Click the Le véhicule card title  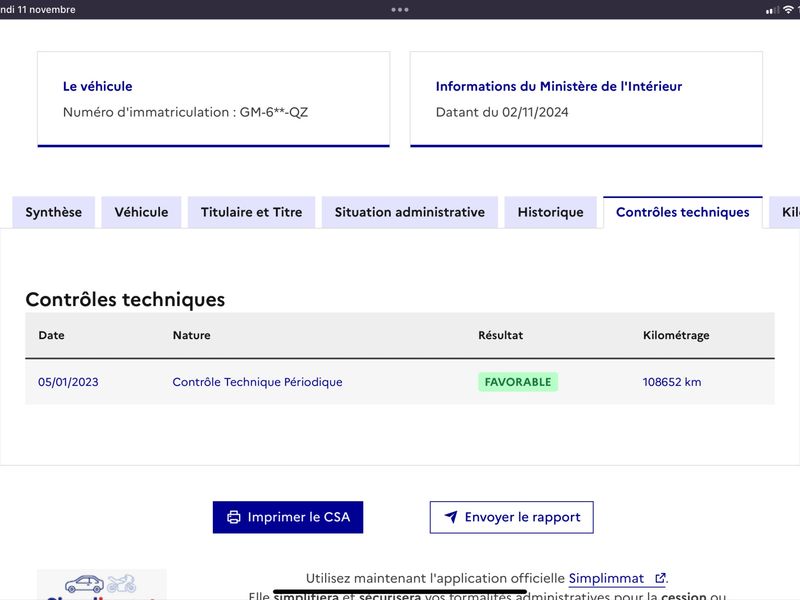(x=97, y=86)
